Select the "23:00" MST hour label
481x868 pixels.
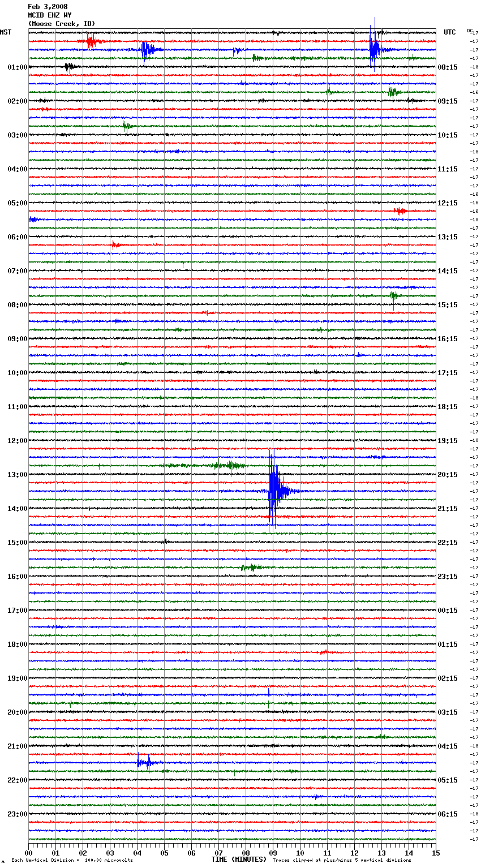tap(18, 814)
